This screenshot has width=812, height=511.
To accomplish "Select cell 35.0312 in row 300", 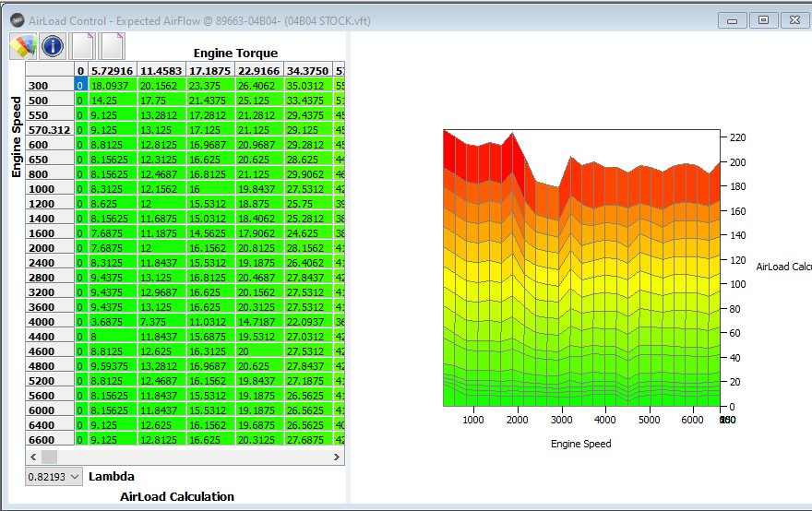I will coord(308,86).
